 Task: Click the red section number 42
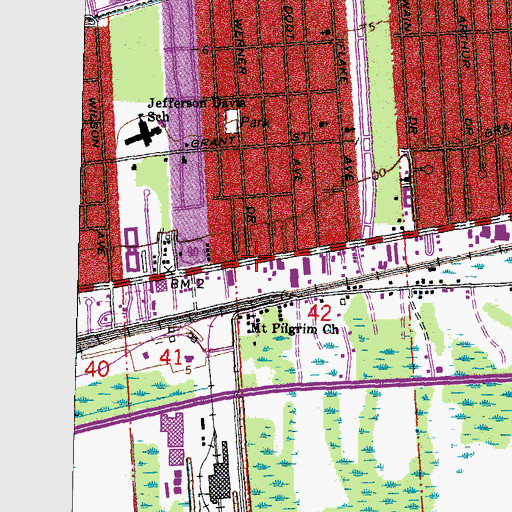coord(320,313)
